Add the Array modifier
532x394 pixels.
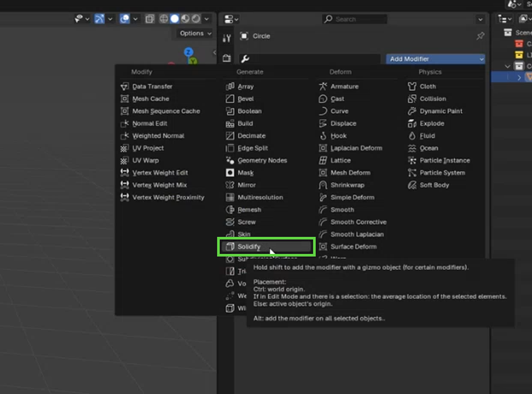click(x=245, y=86)
